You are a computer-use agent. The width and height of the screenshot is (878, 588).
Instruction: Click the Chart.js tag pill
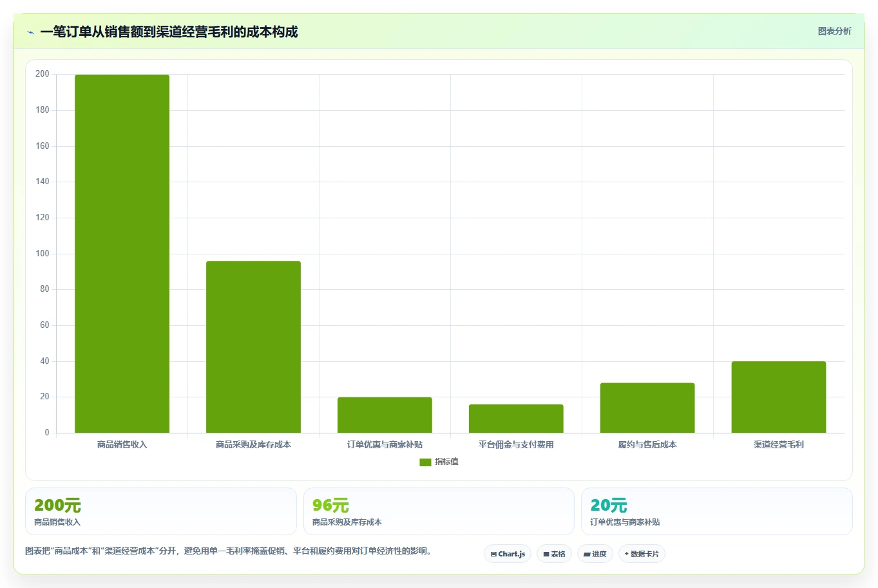pos(508,554)
